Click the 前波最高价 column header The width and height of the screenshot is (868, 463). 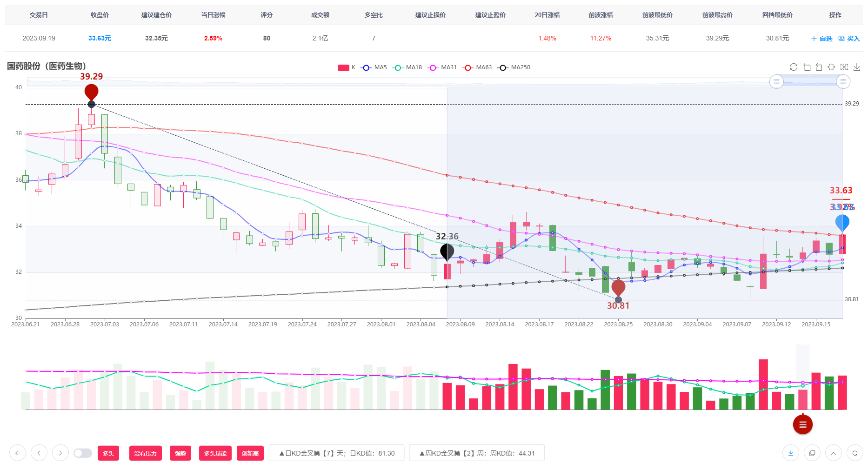click(717, 15)
